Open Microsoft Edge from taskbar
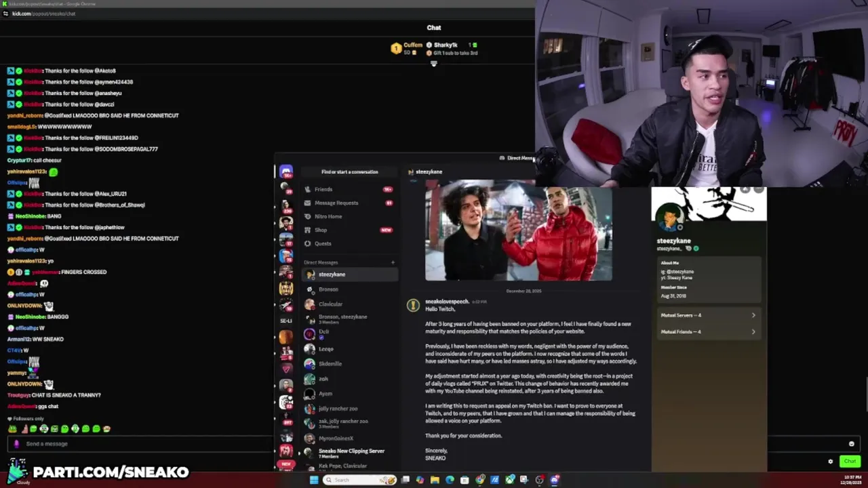Screen dimensions: 868x488 click(450, 480)
